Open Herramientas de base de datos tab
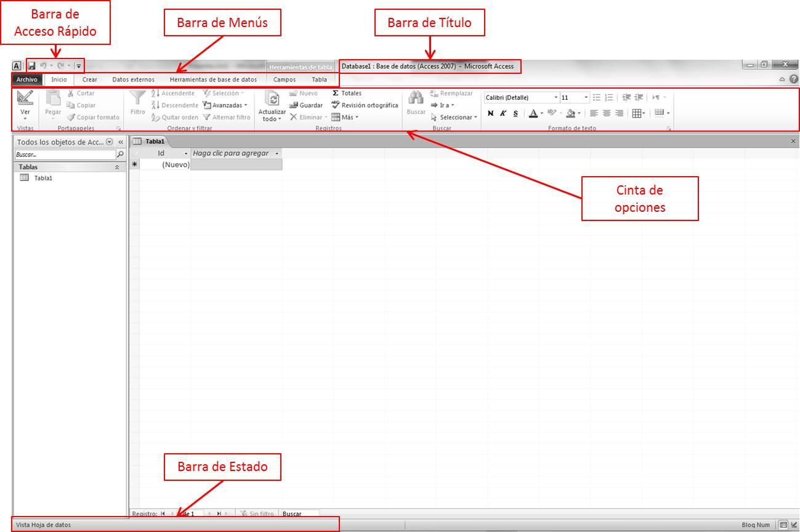The height and width of the screenshot is (532, 800). 213,79
